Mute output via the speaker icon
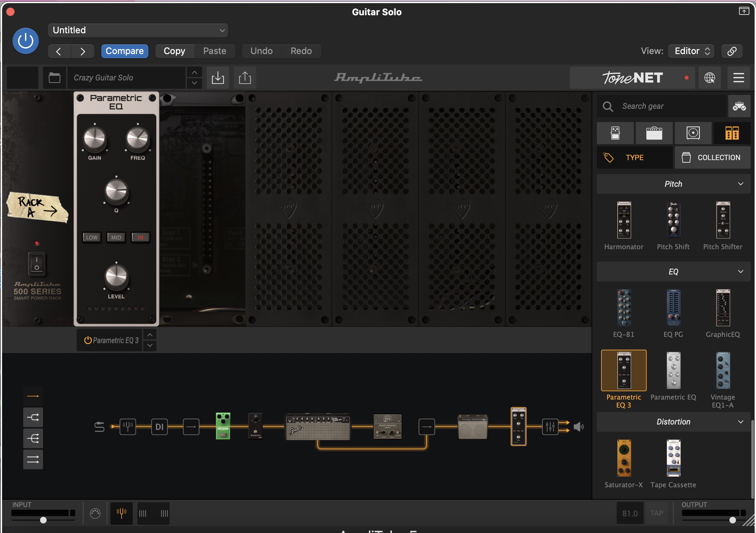Screen dimensions: 756x533 tap(578, 427)
